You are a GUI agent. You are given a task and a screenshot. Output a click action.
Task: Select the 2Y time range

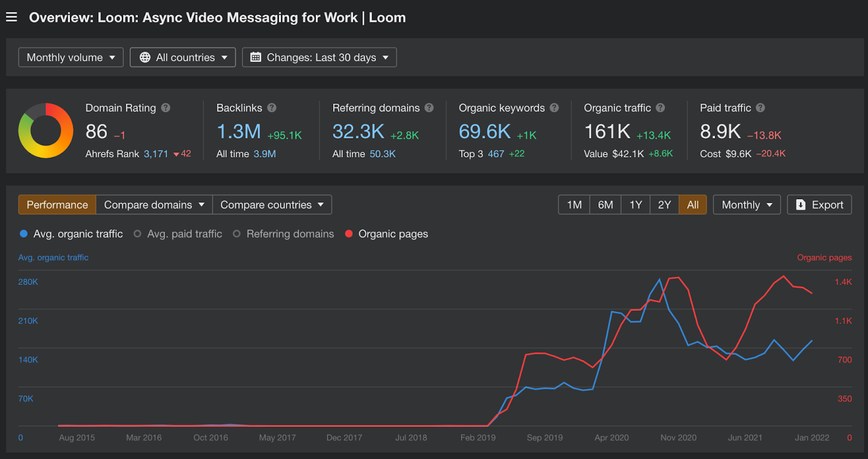point(665,205)
